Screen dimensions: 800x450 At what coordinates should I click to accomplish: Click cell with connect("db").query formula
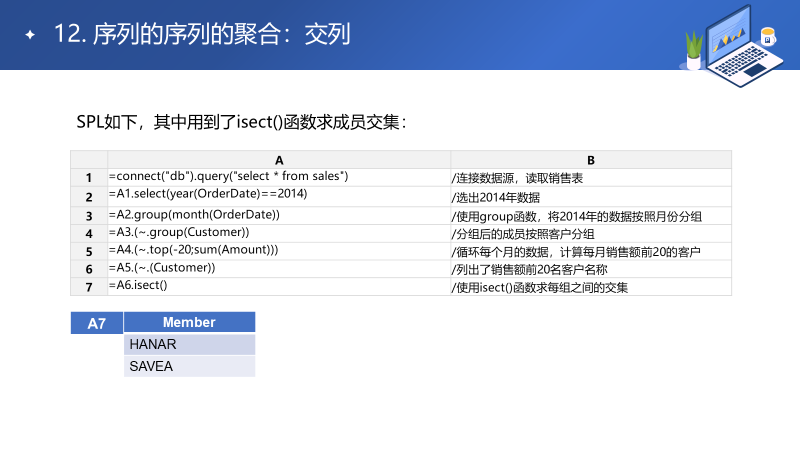click(x=279, y=178)
